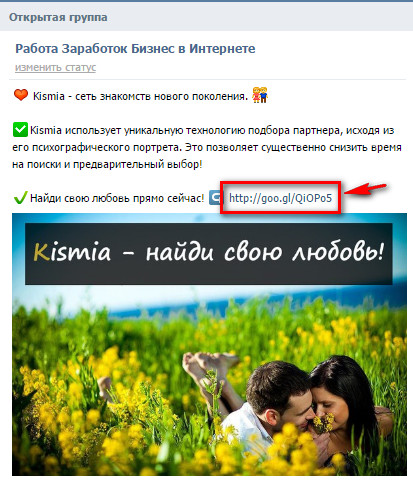The image size is (413, 483).
Task: Open the group title 'Работа Заработок Бизнес в Интернете'
Action: [x=135, y=49]
